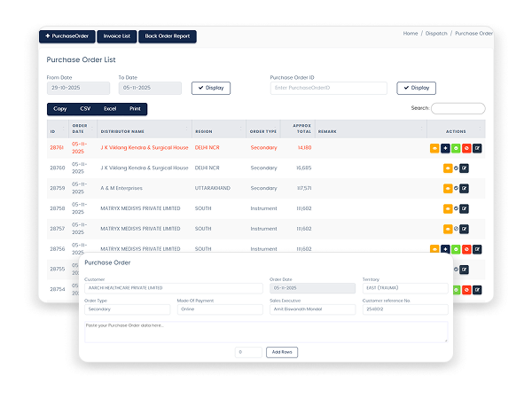The image size is (532, 399).
Task: Click the Add Rows button
Action: [282, 352]
